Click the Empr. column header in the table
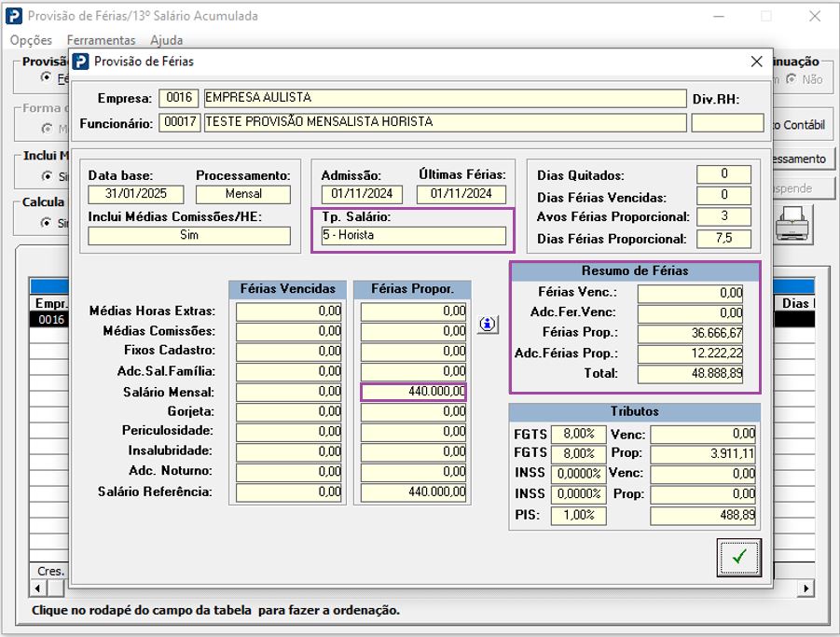Screen dimensions: 840x637 [x=50, y=303]
